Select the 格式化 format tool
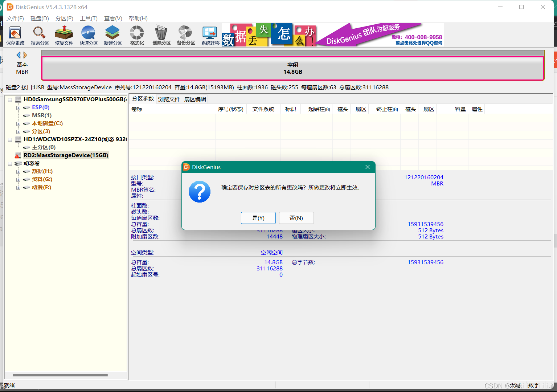 click(x=137, y=36)
